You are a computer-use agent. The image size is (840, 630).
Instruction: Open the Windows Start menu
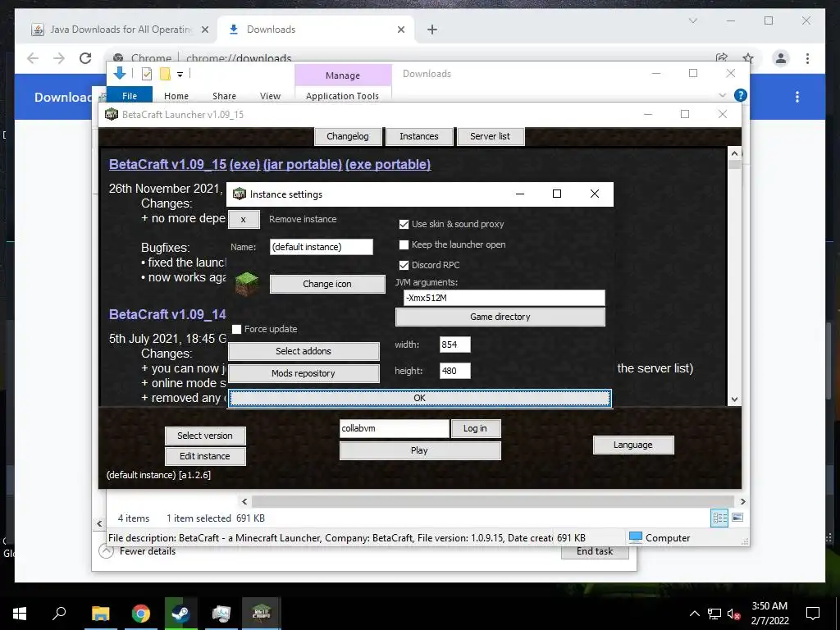[x=20, y=614]
